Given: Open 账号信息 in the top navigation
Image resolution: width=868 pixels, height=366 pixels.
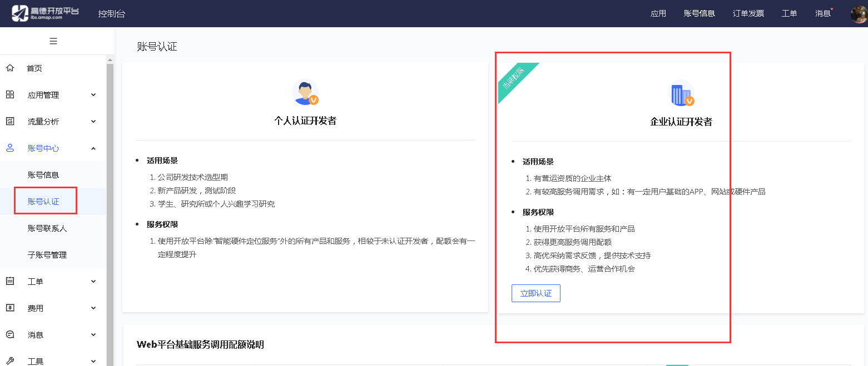Looking at the screenshot, I should (699, 14).
